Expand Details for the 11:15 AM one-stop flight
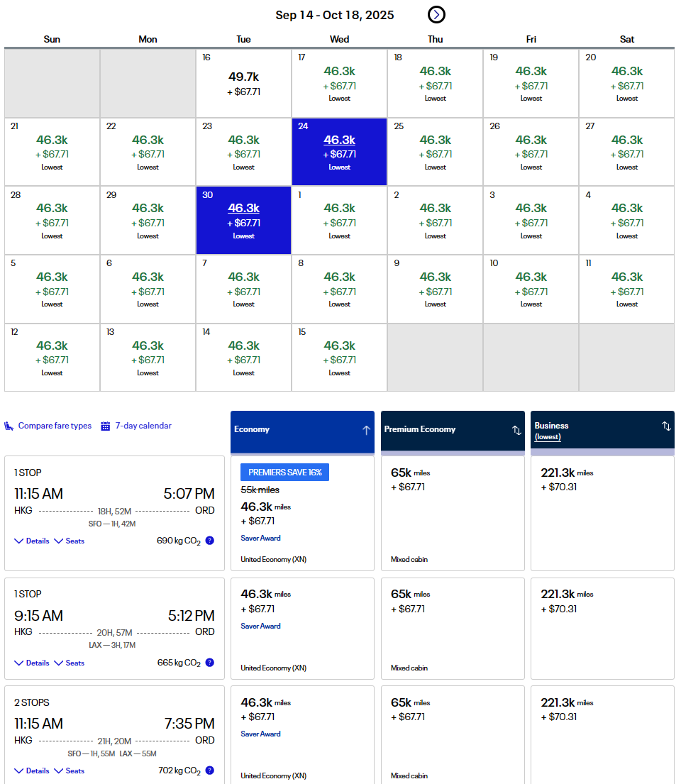This screenshot has height=784, width=681. (x=32, y=541)
